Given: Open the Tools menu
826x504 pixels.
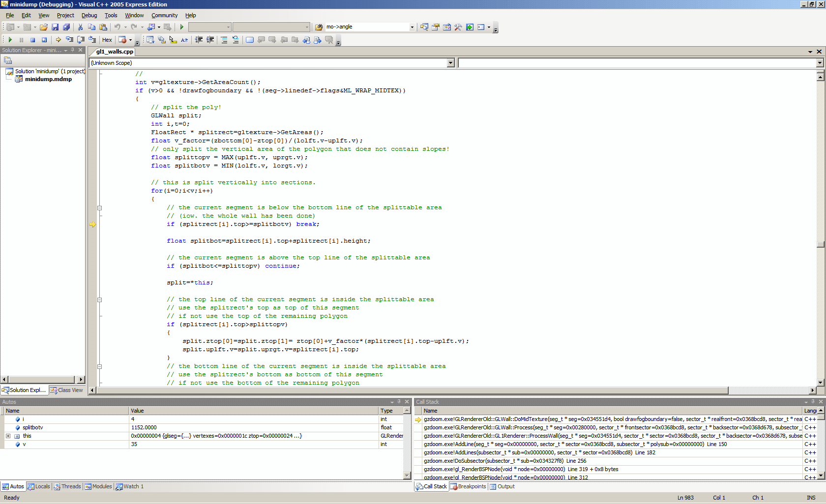Looking at the screenshot, I should [x=111, y=15].
